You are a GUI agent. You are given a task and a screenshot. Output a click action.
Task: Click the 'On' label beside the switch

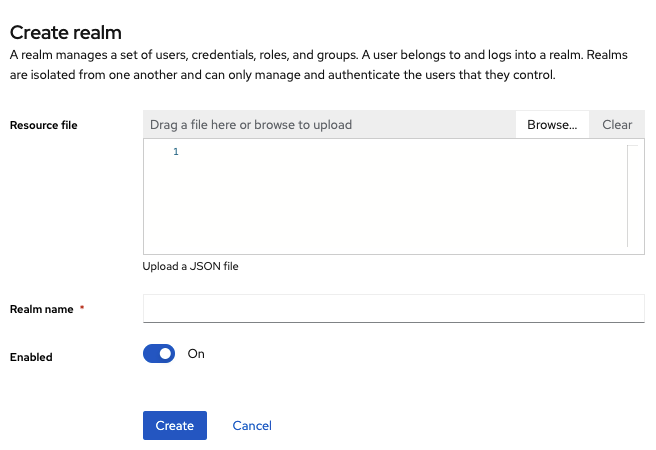(196, 354)
